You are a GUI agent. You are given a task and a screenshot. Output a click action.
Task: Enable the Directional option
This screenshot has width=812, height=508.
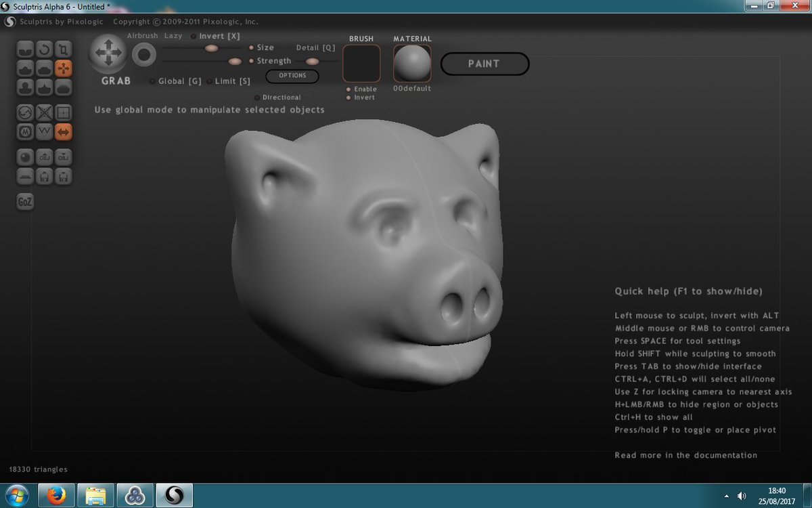[277, 98]
